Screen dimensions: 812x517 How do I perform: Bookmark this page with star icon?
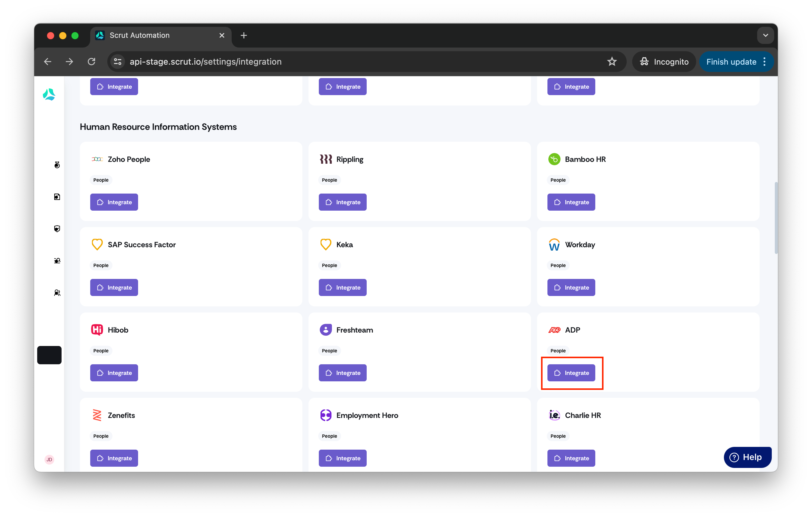612,62
